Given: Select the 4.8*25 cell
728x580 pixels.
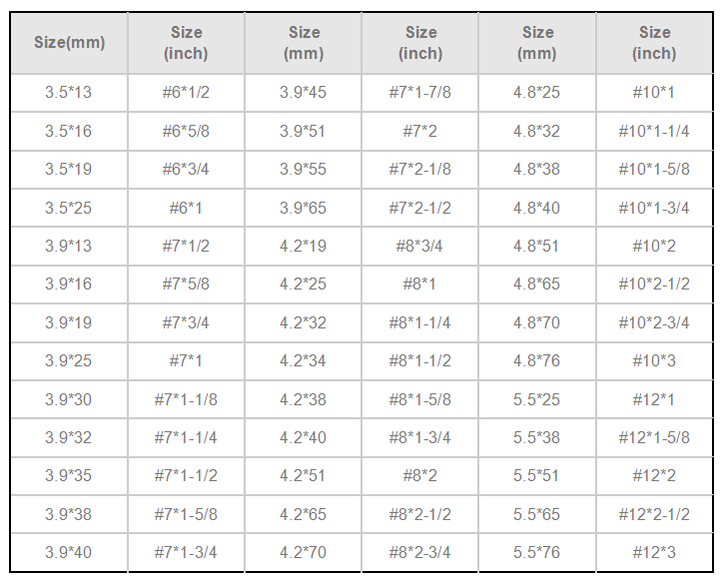Looking at the screenshot, I should [x=537, y=92].
